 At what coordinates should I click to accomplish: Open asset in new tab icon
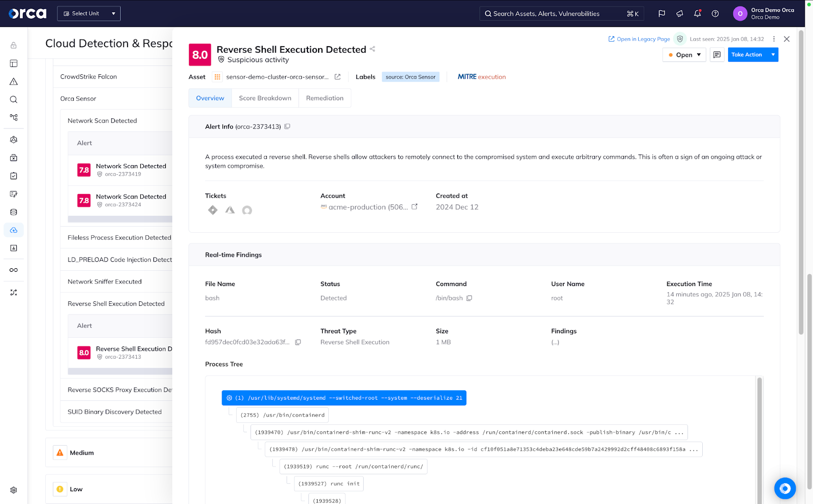tap(337, 77)
